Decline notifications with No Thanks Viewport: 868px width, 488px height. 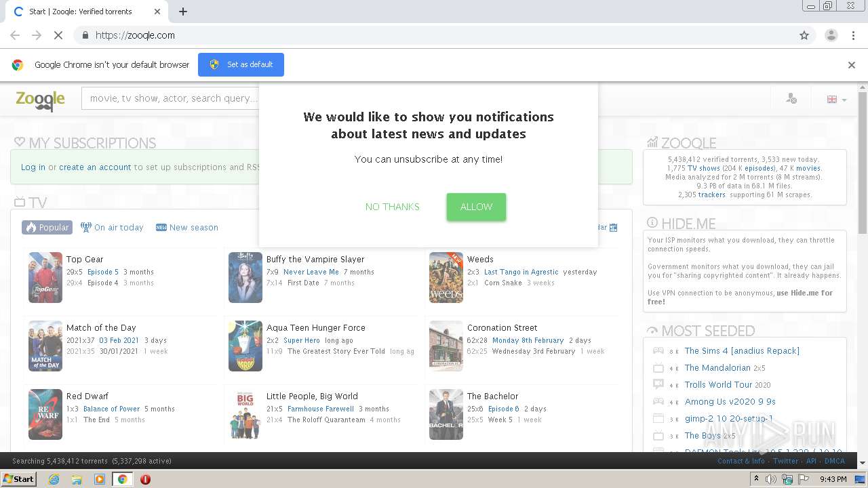pos(392,207)
